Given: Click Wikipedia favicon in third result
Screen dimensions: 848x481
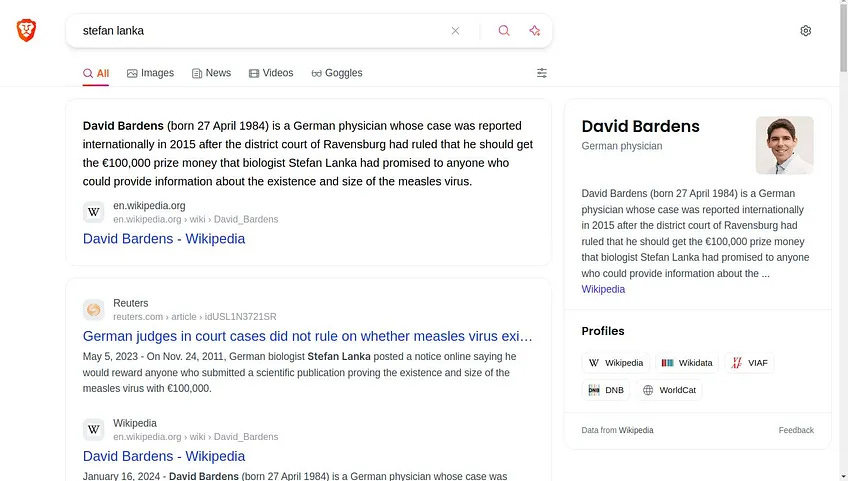Looking at the screenshot, I should (x=94, y=430).
